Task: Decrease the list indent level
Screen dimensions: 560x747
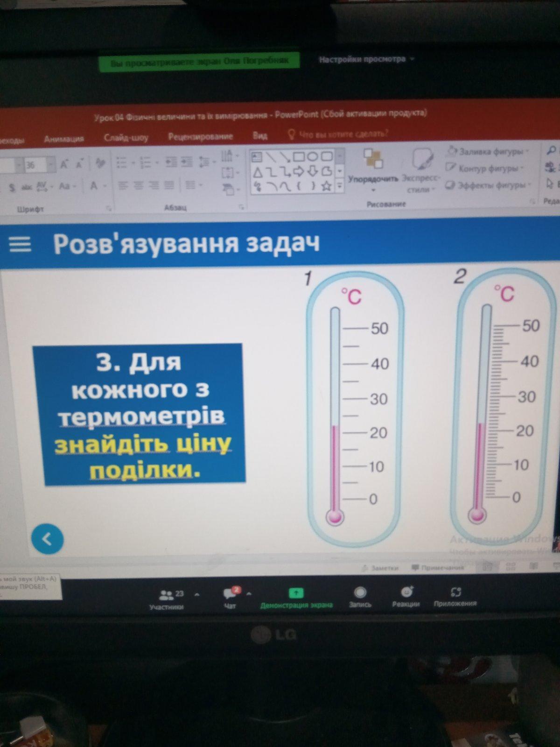Action: 171,162
